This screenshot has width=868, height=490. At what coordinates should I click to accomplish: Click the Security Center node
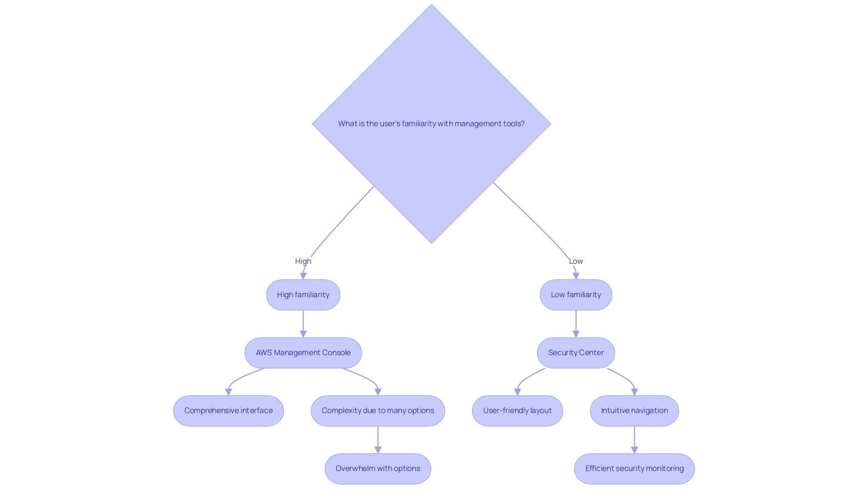(576, 352)
